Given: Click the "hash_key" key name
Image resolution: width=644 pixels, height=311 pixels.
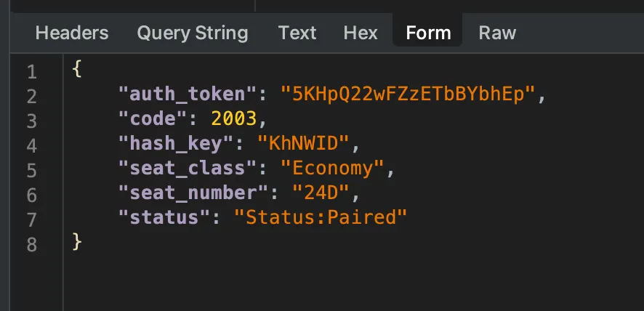Looking at the screenshot, I should (x=171, y=143).
